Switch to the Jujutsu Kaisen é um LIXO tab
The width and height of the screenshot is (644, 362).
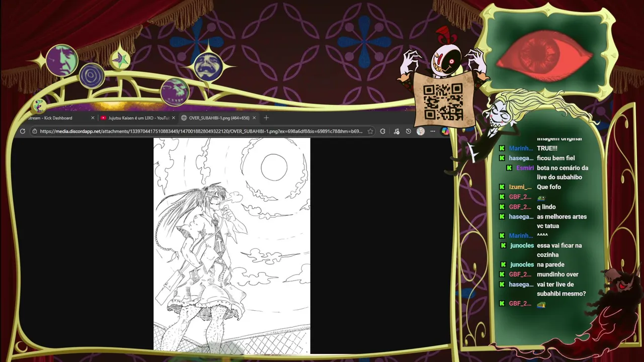click(137, 118)
